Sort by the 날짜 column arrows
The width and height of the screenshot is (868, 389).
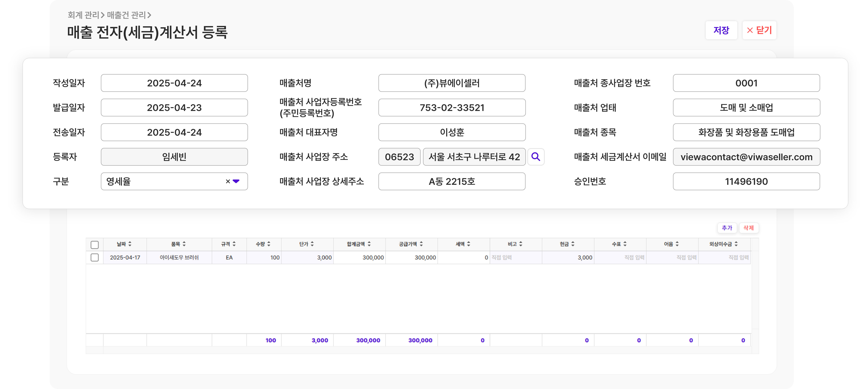click(x=130, y=244)
